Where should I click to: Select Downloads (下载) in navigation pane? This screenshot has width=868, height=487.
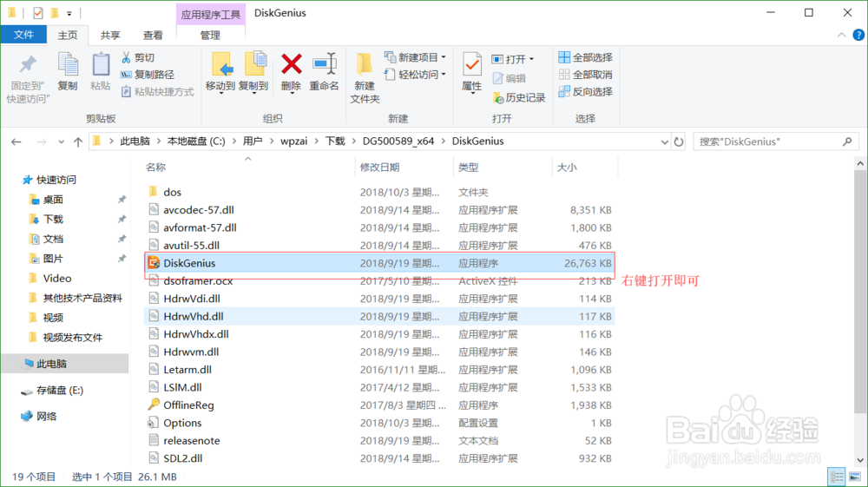pos(53,220)
